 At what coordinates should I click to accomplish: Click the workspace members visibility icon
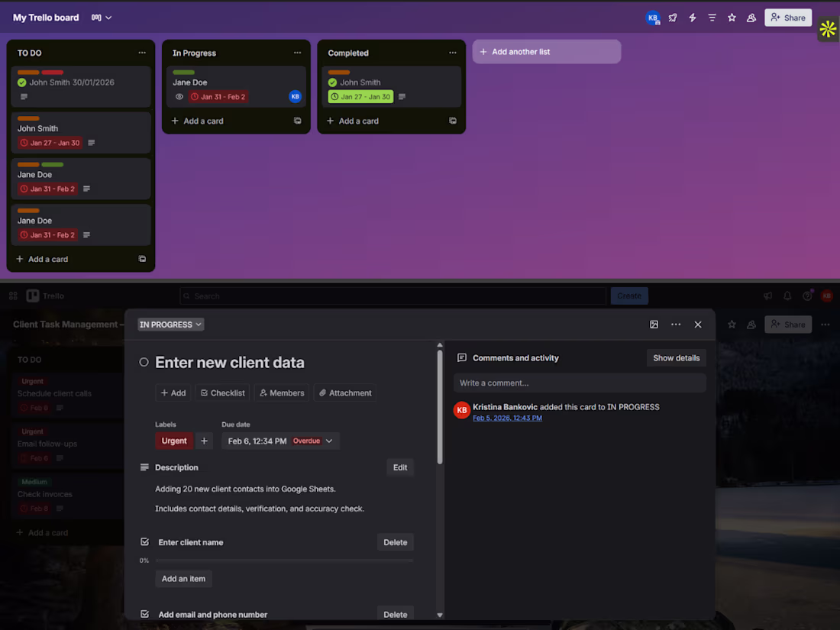751,17
